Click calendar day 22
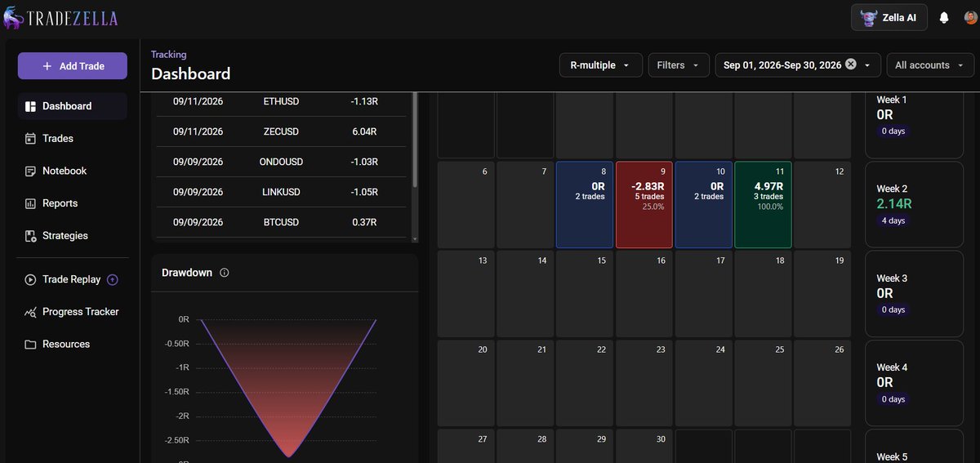 (584, 383)
